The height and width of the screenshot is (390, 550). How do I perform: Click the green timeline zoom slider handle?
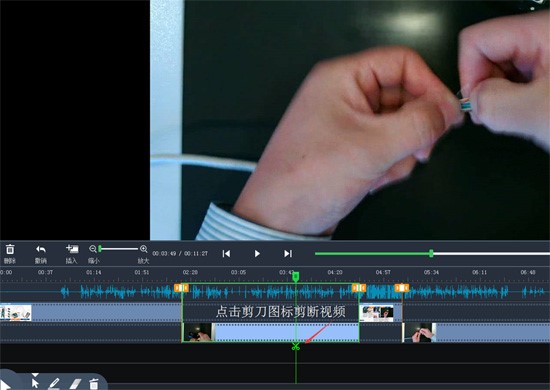pyautogui.click(x=100, y=249)
